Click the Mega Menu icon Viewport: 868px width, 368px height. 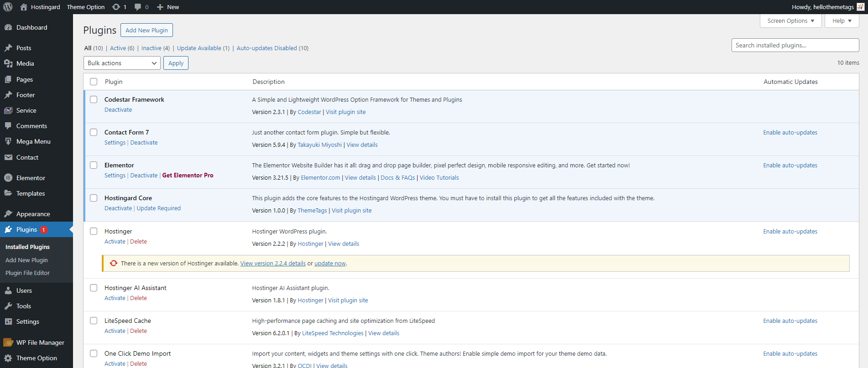point(8,141)
